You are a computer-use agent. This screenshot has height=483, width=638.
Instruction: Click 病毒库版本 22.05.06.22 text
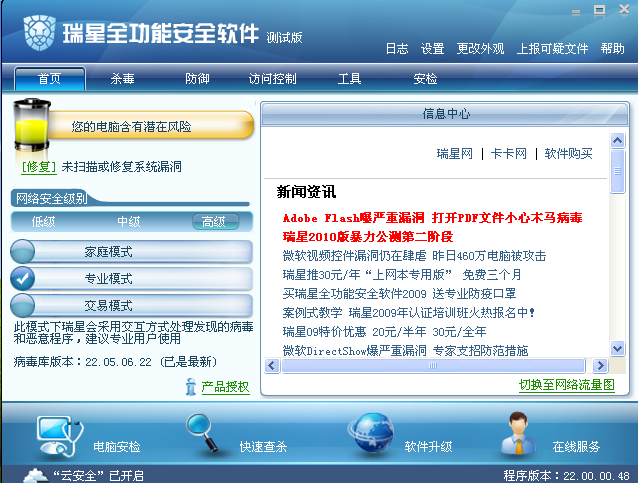pos(115,362)
